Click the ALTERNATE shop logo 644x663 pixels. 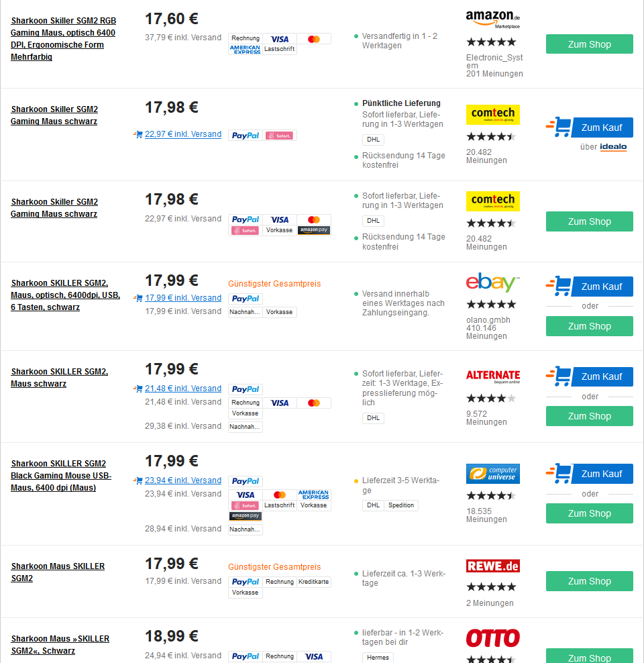[493, 376]
